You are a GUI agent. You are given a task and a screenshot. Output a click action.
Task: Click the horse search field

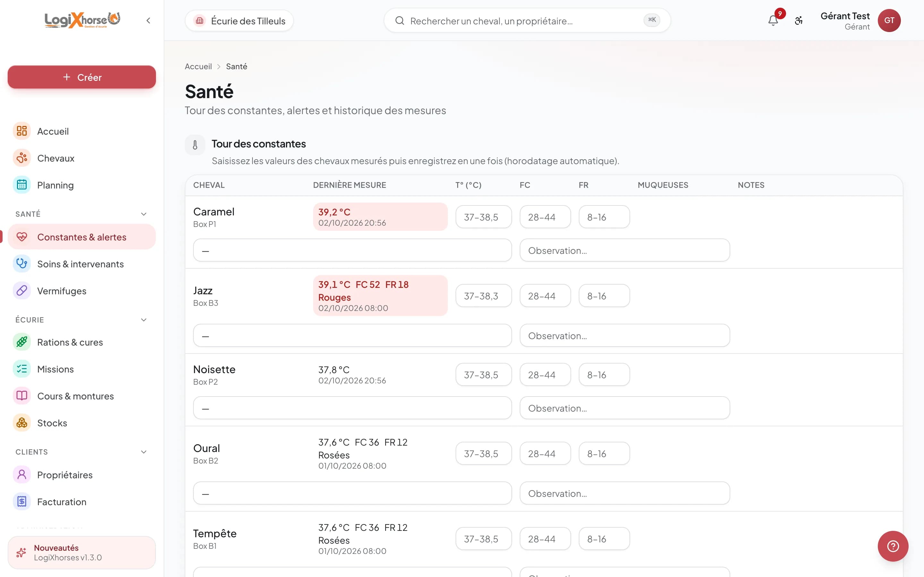coord(527,21)
